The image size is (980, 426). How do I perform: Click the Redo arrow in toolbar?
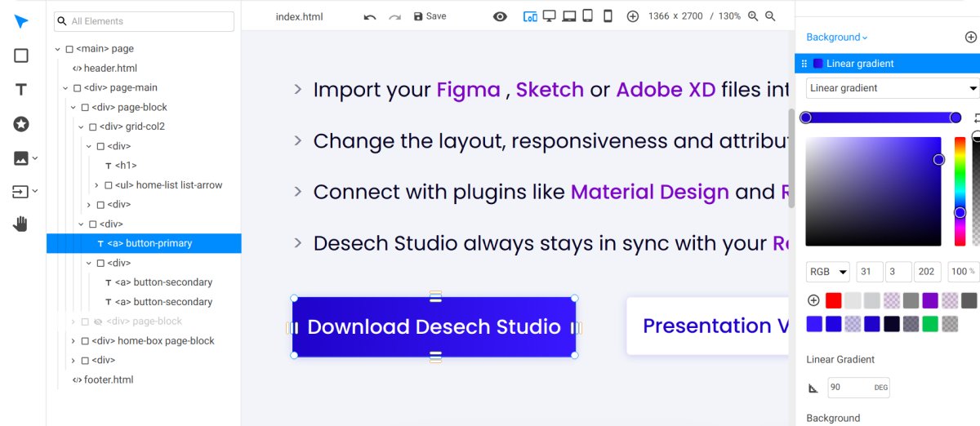click(394, 16)
